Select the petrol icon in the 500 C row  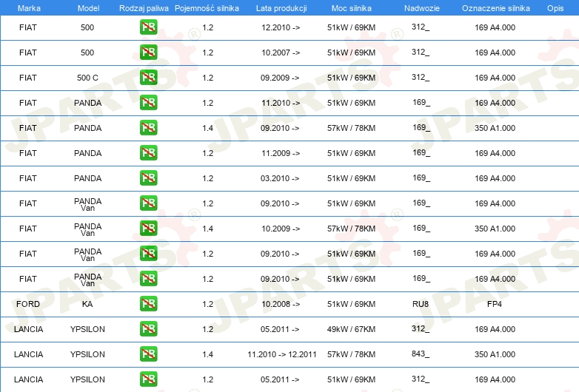tap(148, 78)
